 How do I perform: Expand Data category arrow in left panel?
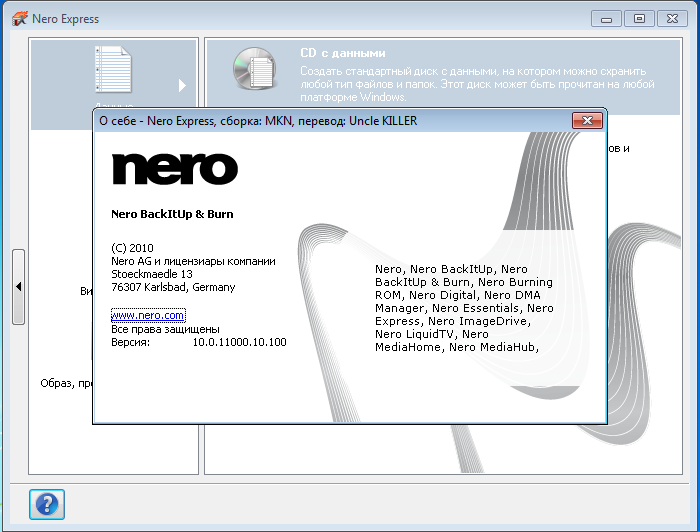coord(182,85)
